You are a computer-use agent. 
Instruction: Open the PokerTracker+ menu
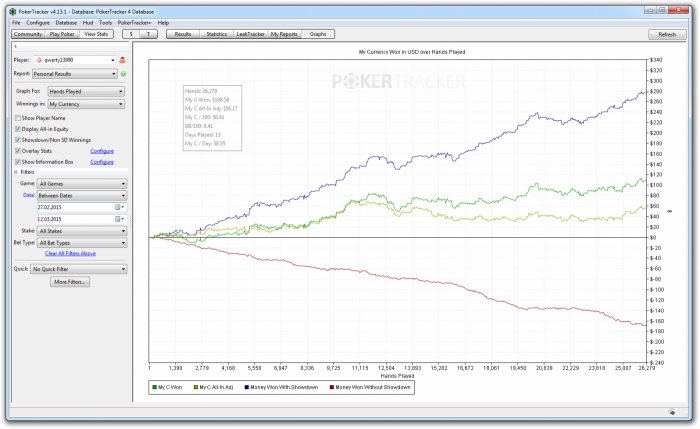point(134,23)
